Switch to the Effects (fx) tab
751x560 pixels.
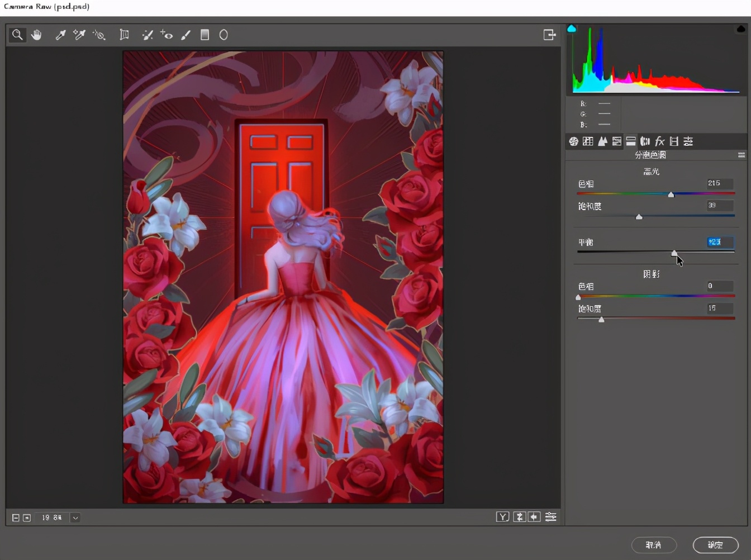659,141
